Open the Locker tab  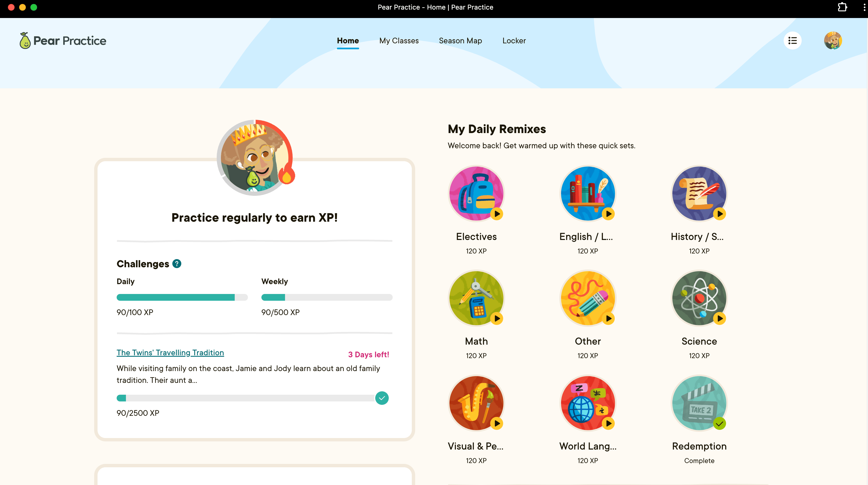click(514, 41)
